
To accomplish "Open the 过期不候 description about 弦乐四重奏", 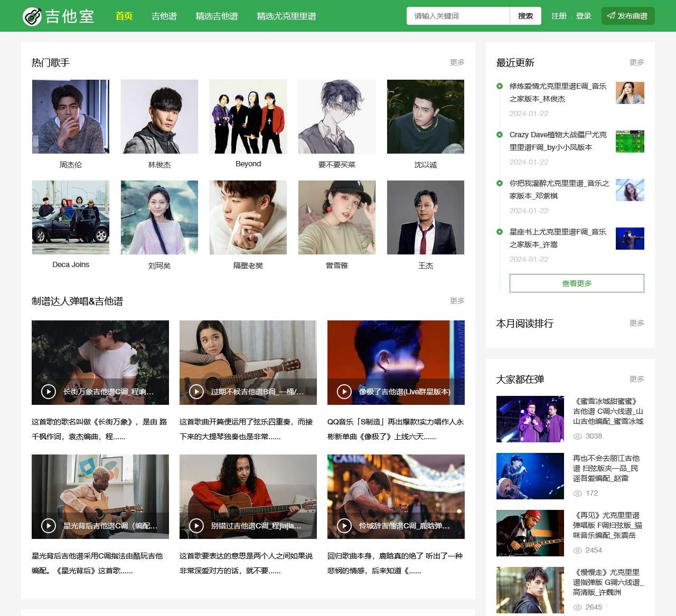I will [x=246, y=429].
